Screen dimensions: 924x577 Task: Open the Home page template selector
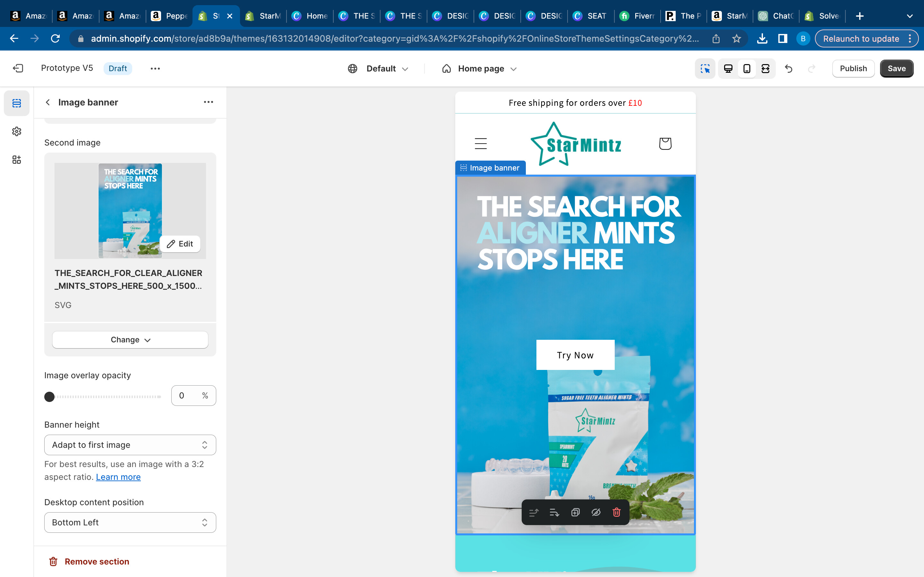(x=480, y=69)
